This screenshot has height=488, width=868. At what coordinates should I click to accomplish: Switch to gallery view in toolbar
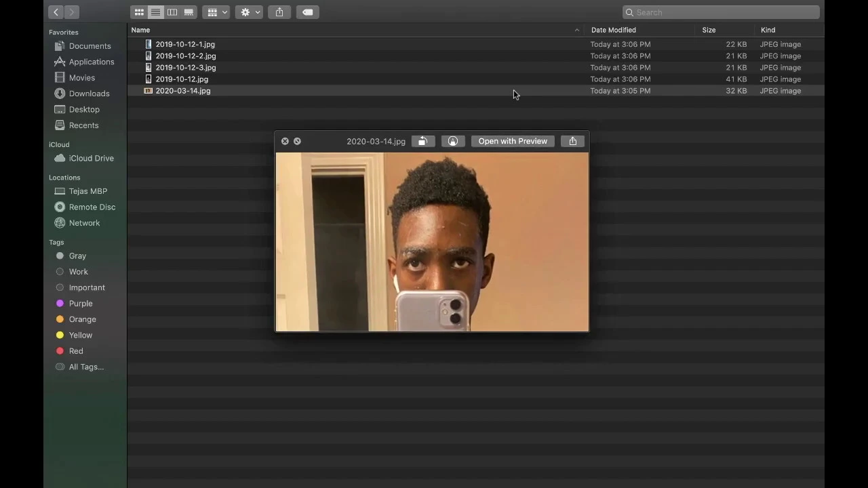(189, 12)
